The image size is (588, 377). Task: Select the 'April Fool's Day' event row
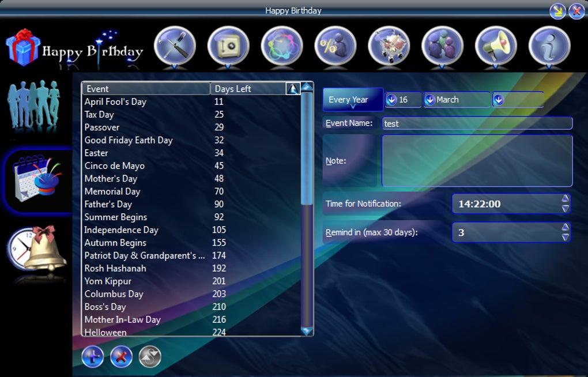pyautogui.click(x=191, y=101)
